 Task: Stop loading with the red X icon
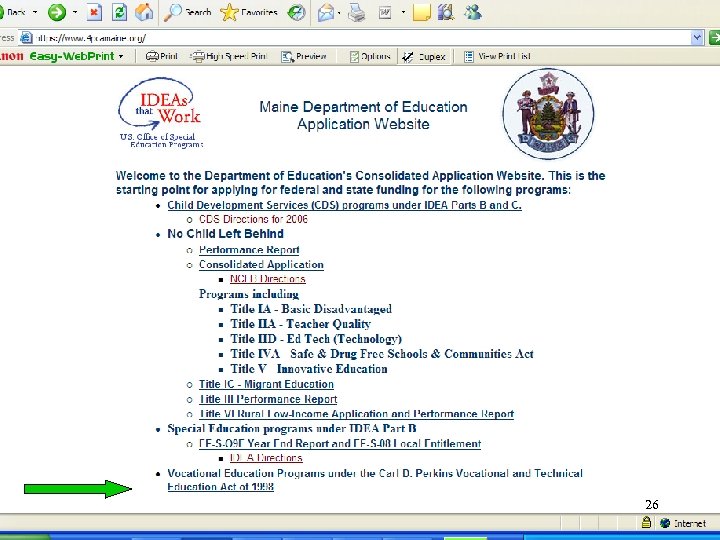click(x=94, y=12)
